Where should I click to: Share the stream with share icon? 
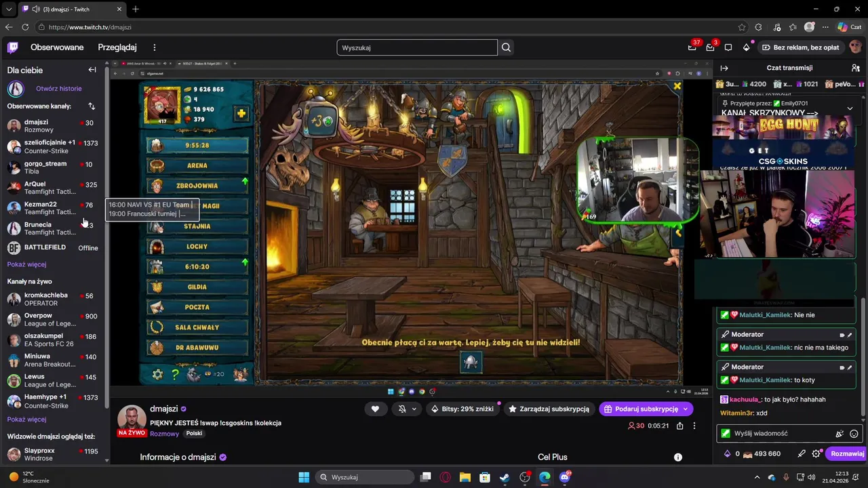pos(679,426)
